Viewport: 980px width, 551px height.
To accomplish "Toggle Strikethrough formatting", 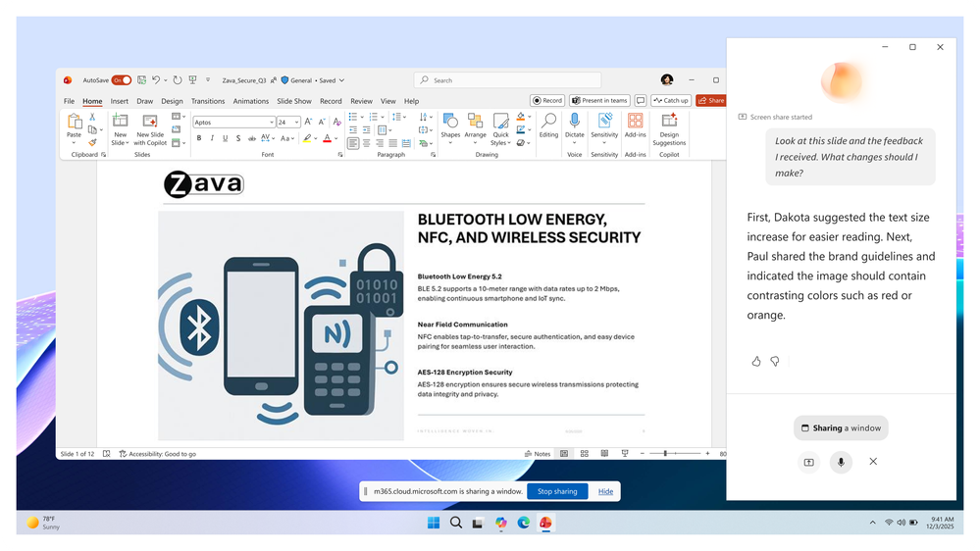I will pos(251,138).
